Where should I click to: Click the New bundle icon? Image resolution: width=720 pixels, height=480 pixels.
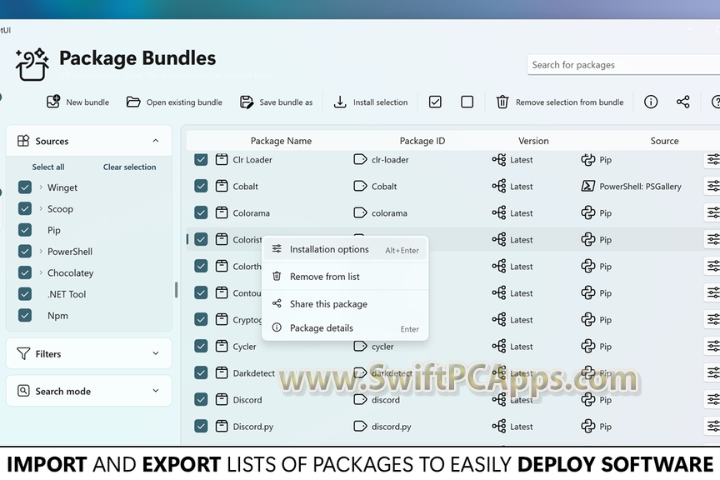[x=53, y=102]
